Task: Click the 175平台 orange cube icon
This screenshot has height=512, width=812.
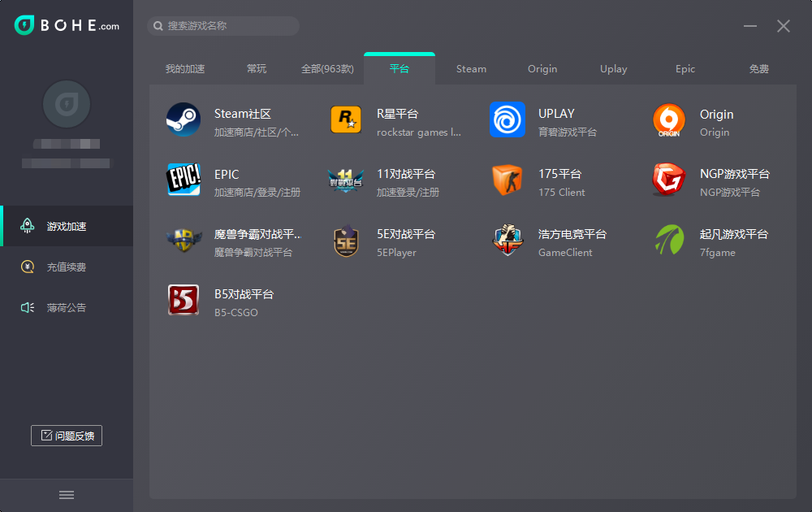Action: coord(508,180)
